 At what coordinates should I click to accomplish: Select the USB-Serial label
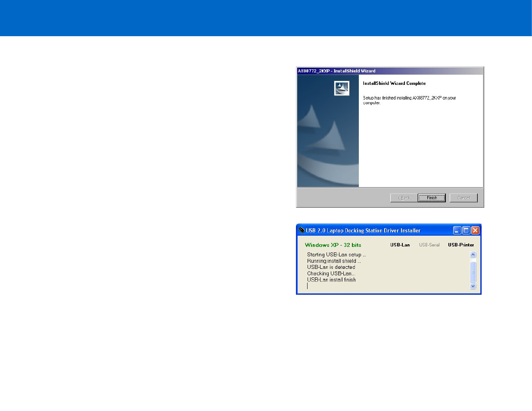pos(429,245)
